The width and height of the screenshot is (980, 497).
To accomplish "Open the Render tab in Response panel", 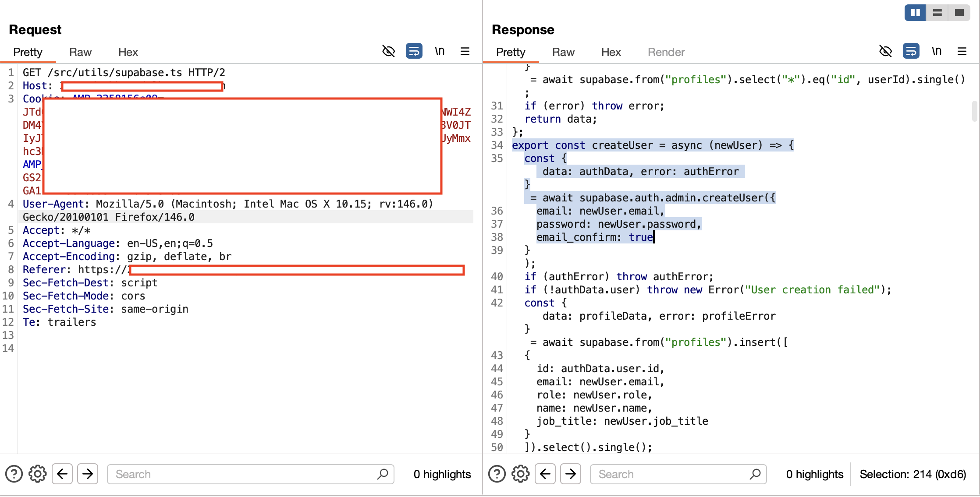I will (x=666, y=52).
